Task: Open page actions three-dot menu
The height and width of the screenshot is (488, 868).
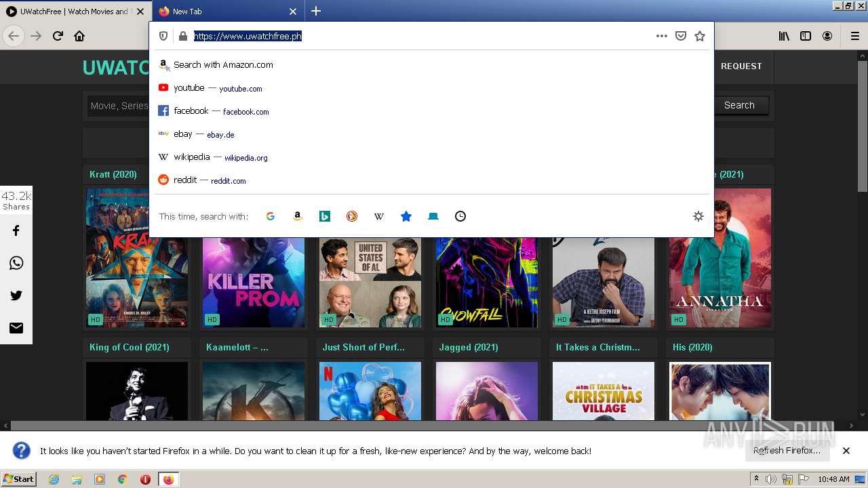Action: (x=662, y=36)
